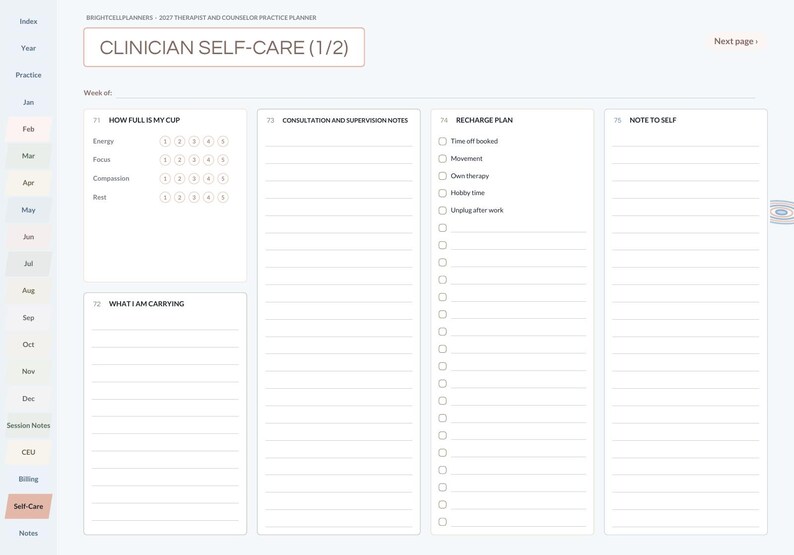Open the Session Notes tab
The height and width of the screenshot is (555, 794).
click(x=28, y=425)
